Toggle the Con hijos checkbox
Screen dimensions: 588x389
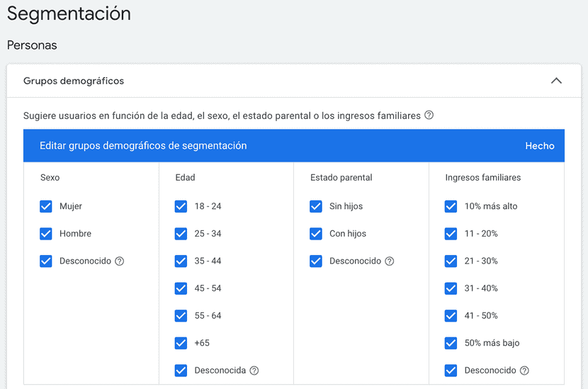pyautogui.click(x=316, y=234)
